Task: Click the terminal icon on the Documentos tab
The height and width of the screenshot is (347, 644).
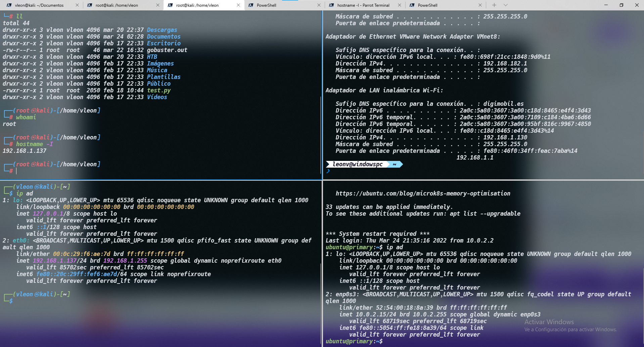Action: click(x=9, y=5)
